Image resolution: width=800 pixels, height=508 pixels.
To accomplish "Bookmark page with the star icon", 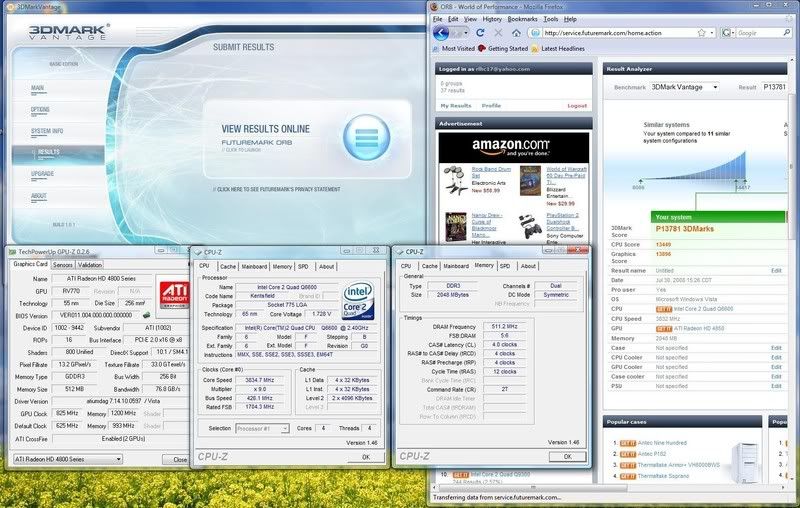I will [x=702, y=33].
